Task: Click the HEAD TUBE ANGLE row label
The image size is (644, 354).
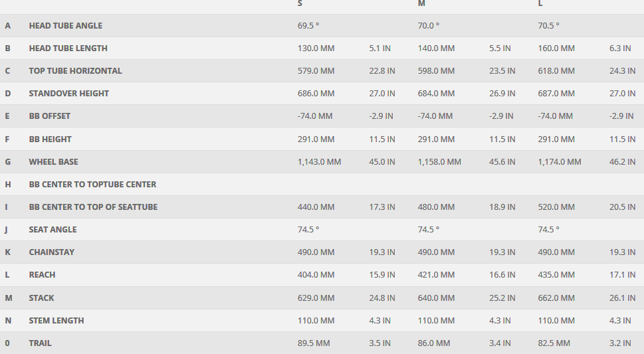Action: (x=65, y=25)
